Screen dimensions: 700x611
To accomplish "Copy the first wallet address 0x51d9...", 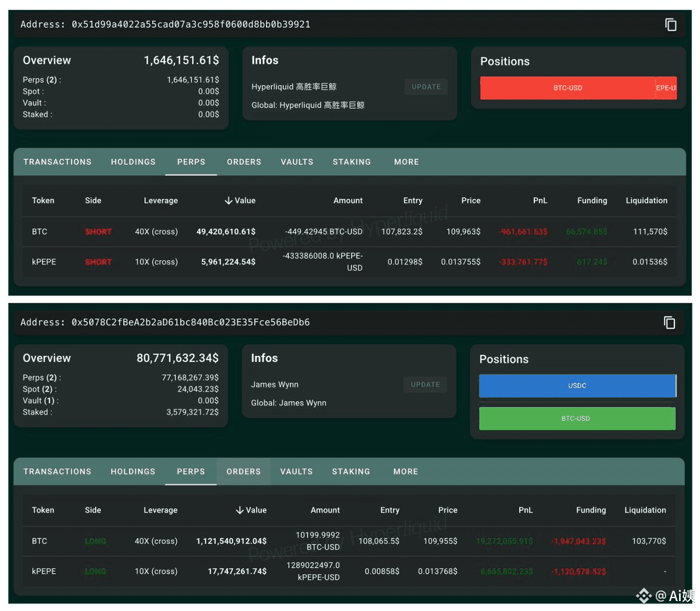I will pyautogui.click(x=670, y=25).
